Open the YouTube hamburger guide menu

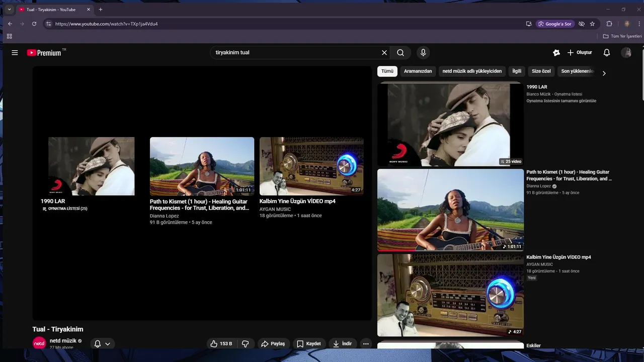[15, 52]
